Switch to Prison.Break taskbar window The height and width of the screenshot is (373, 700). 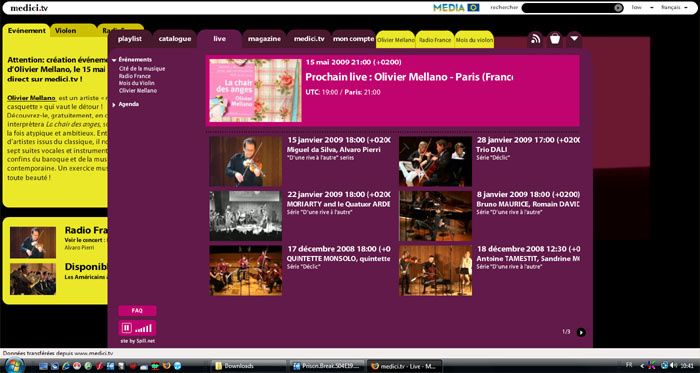[x=327, y=366]
